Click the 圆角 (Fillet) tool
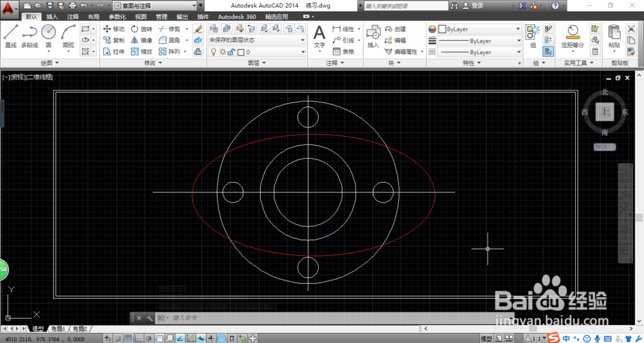This screenshot has height=343, width=644. click(x=169, y=40)
